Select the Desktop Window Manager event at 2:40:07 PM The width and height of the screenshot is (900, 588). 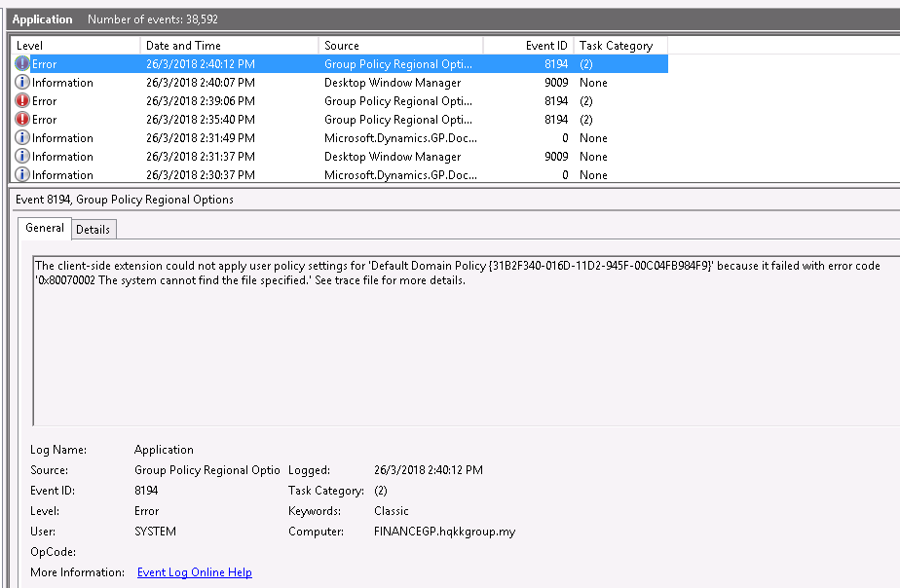click(339, 82)
